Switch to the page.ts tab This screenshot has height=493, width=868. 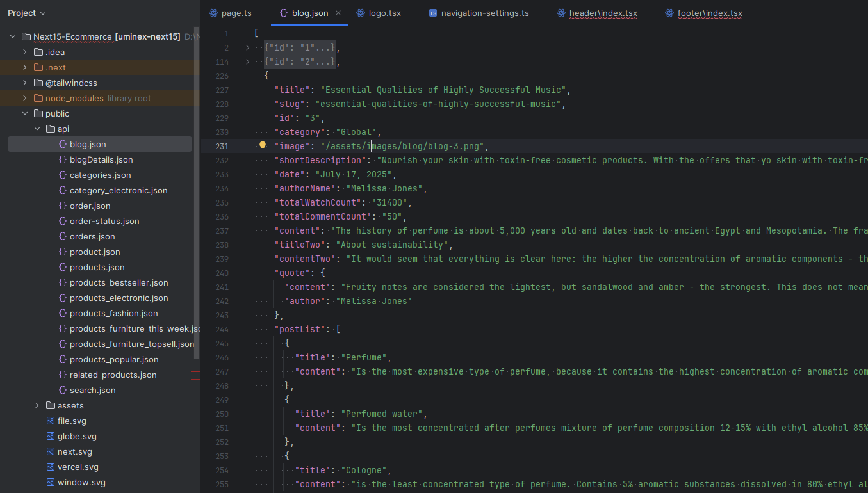(x=236, y=13)
